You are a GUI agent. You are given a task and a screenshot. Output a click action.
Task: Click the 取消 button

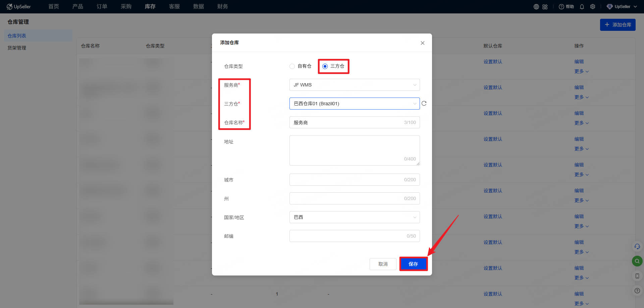click(383, 264)
